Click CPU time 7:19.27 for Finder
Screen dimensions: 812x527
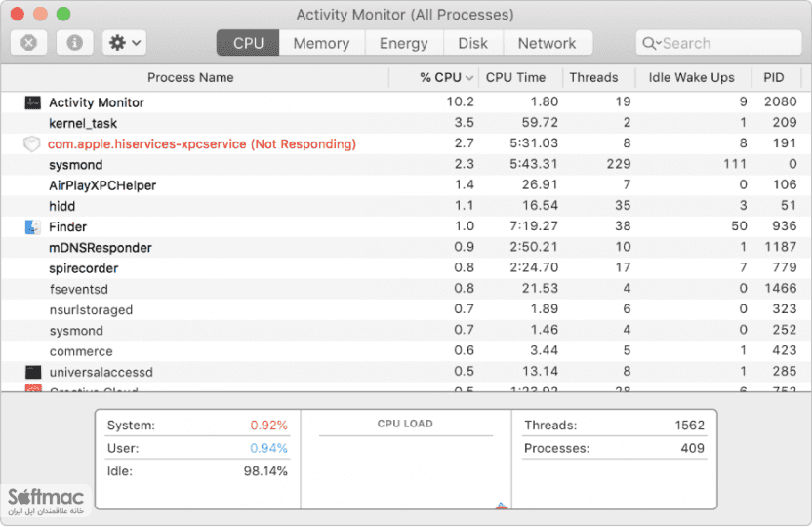point(534,226)
